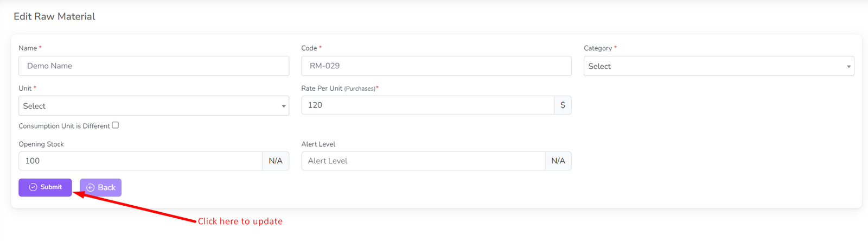Click the Opening Stock input field
Viewport: 868px width, 241px height.
click(140, 161)
